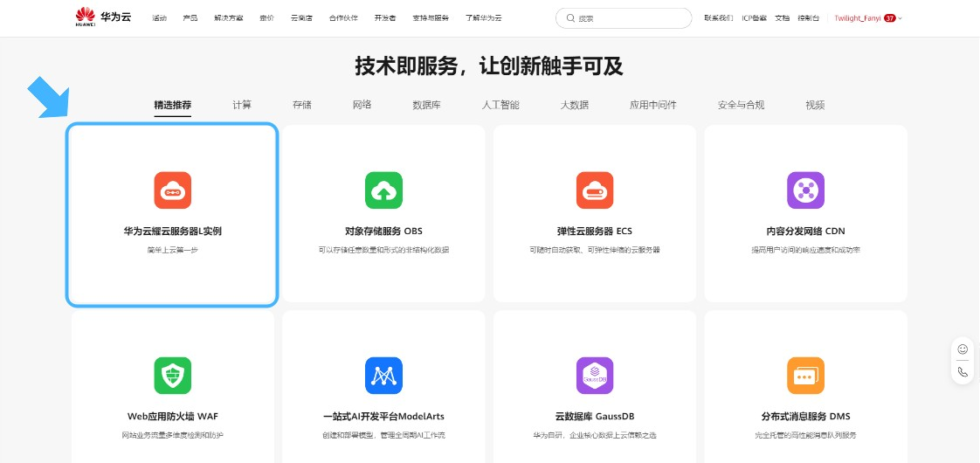Click the phone contact icon on right
Viewport: 980px width, 463px height.
coord(963,372)
